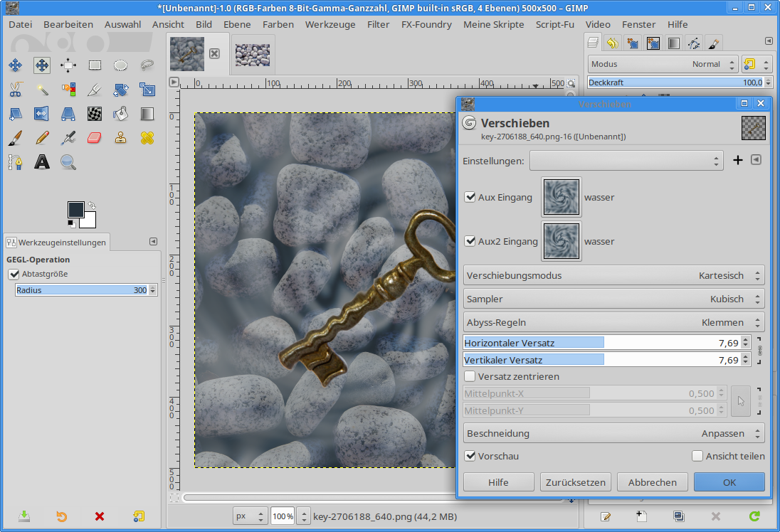Open the Abyss-Regeln dropdown
Viewport: 780px width, 532px height.
(613, 322)
